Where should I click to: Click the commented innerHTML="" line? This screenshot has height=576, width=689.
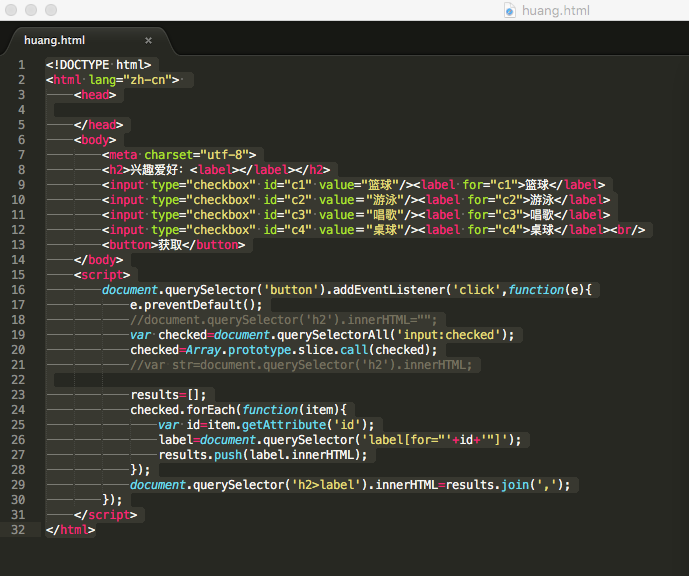coord(284,320)
